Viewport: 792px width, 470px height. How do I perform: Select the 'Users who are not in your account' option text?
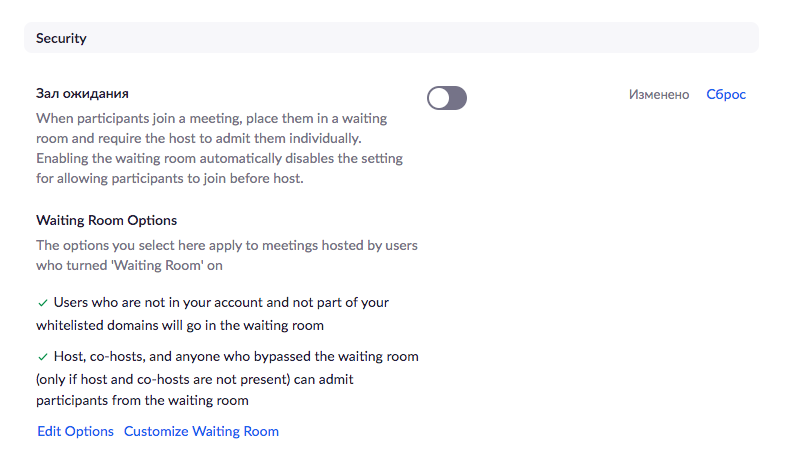[x=220, y=301]
